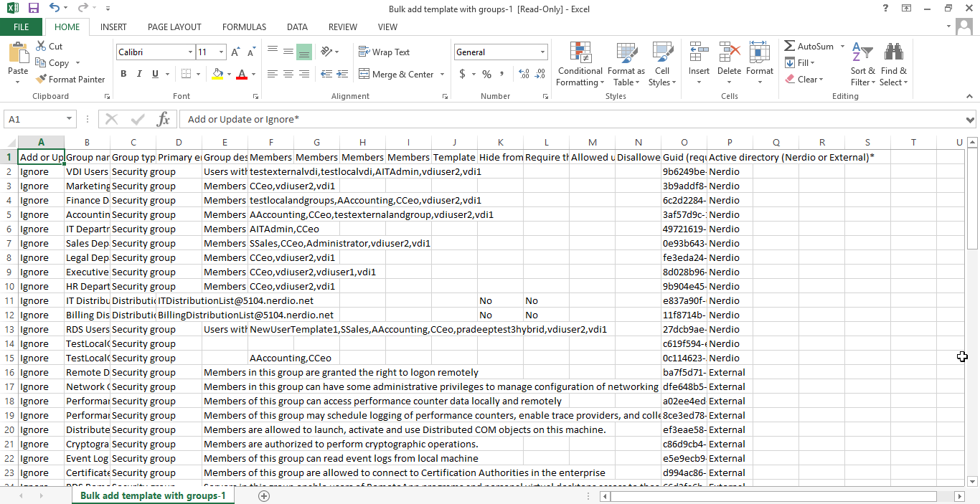Open the font size dropdown
The width and height of the screenshot is (980, 504).
(222, 52)
